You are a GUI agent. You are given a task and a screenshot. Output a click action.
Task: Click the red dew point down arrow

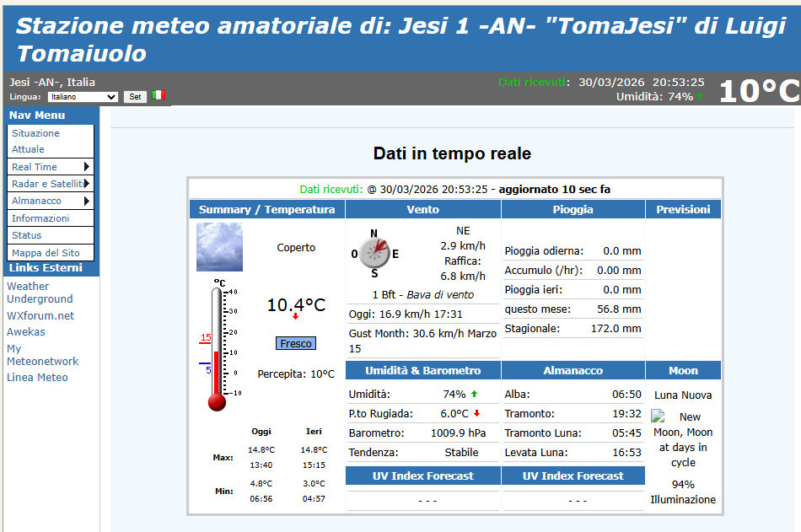(476, 413)
